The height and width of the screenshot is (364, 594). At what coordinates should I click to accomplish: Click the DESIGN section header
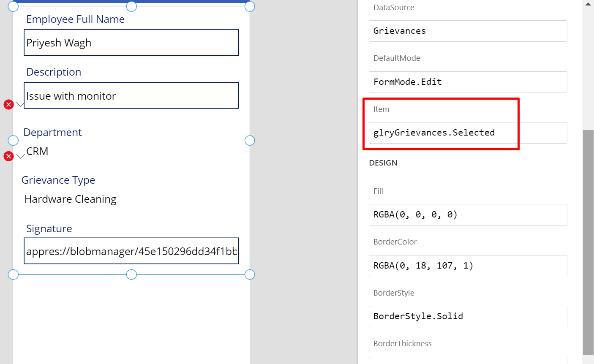383,163
